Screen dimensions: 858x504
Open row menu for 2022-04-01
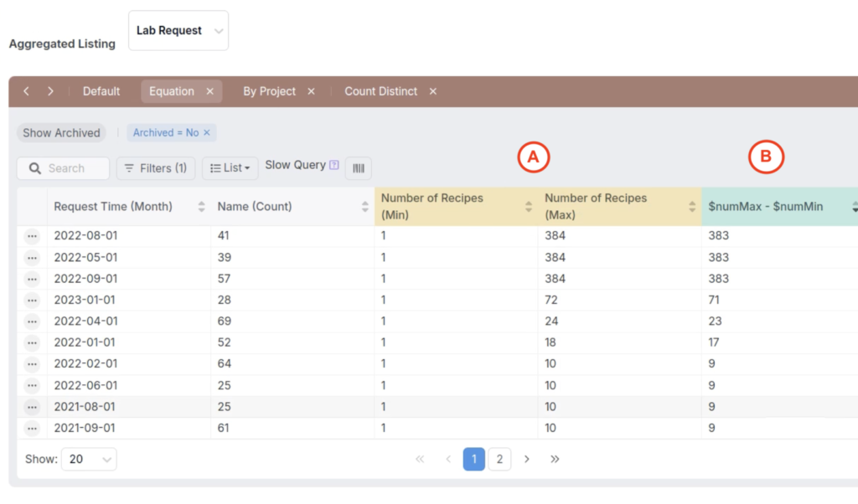[33, 322]
